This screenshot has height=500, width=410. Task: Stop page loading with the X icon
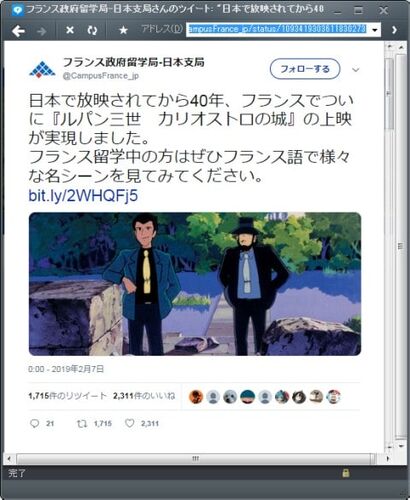click(x=70, y=30)
